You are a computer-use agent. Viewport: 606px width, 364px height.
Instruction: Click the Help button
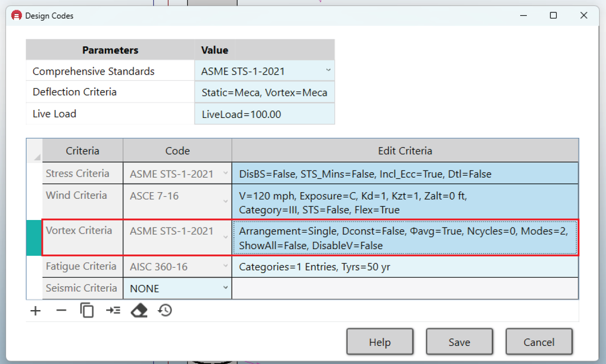pyautogui.click(x=380, y=342)
